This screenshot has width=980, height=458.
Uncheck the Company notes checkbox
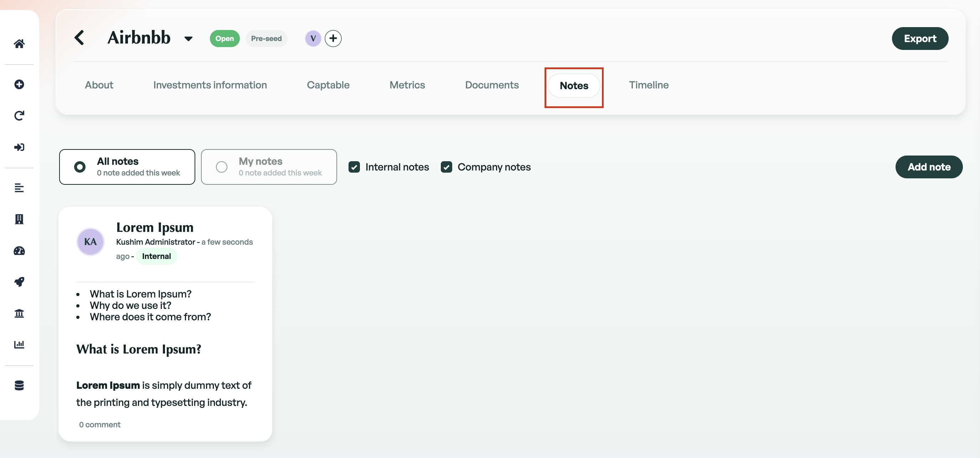[x=446, y=167]
